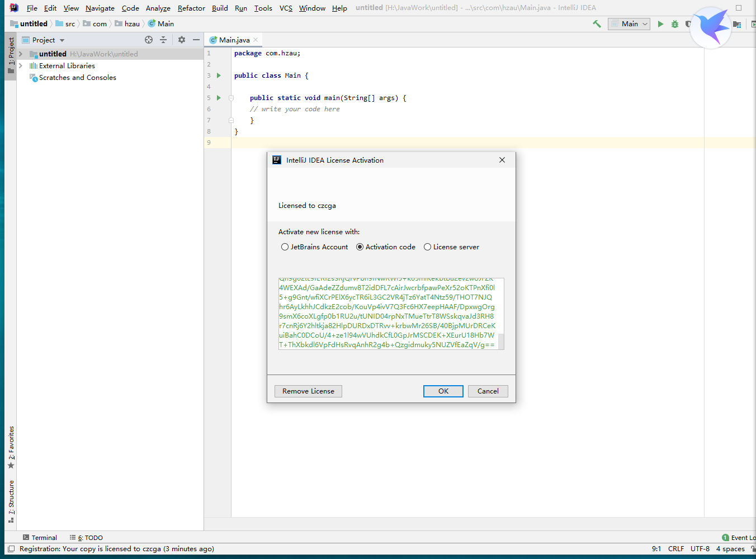Screen dimensions: 756x559
Task: Confirm the license dialog with OK
Action: [443, 391]
